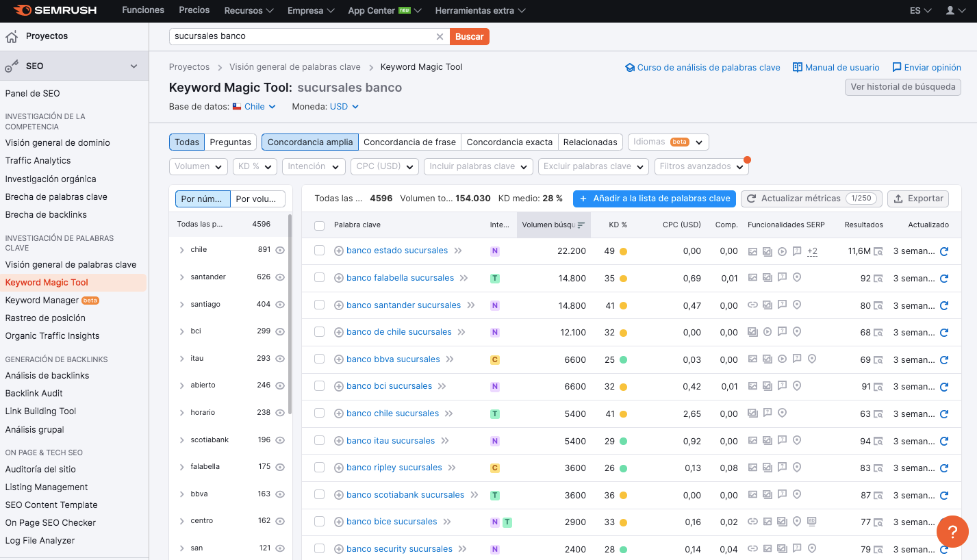Screen dimensions: 977x560
Task: Click the N intent badge for banco estado
Action: coord(495,251)
